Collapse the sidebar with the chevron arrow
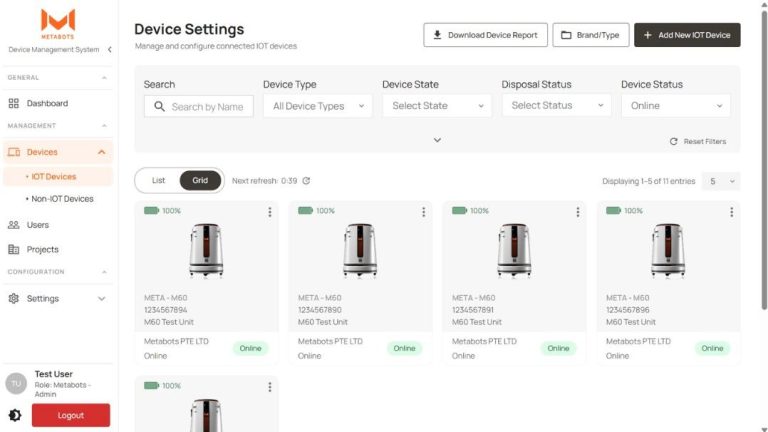 [109, 50]
